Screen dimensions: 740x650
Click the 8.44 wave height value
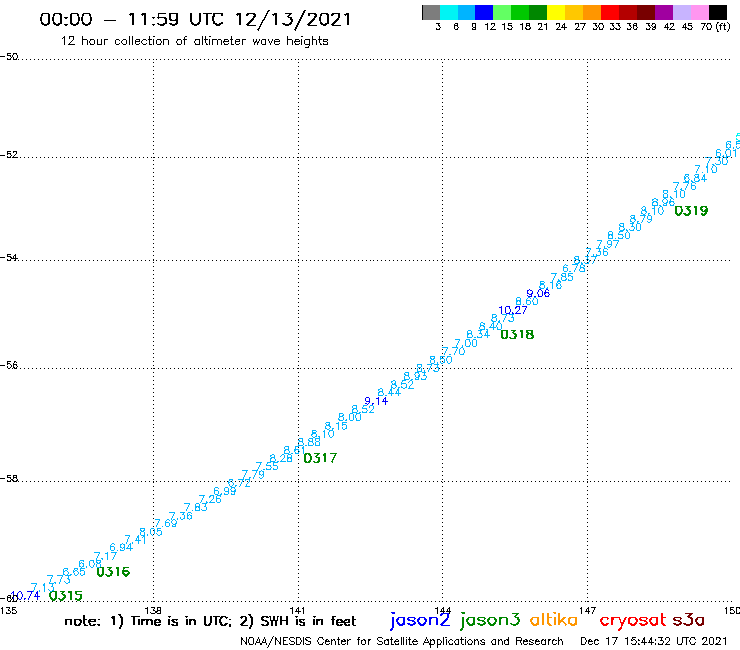[x=389, y=393]
